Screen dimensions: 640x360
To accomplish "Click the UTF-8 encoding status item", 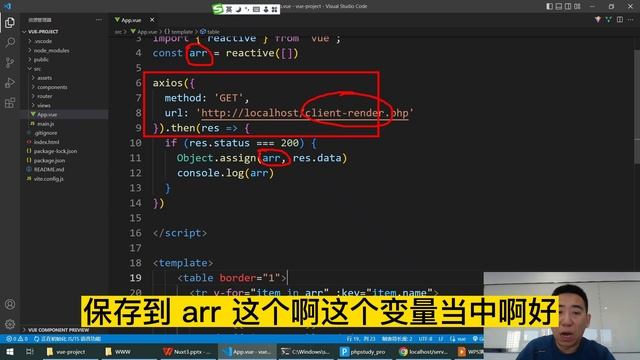I will [425, 339].
